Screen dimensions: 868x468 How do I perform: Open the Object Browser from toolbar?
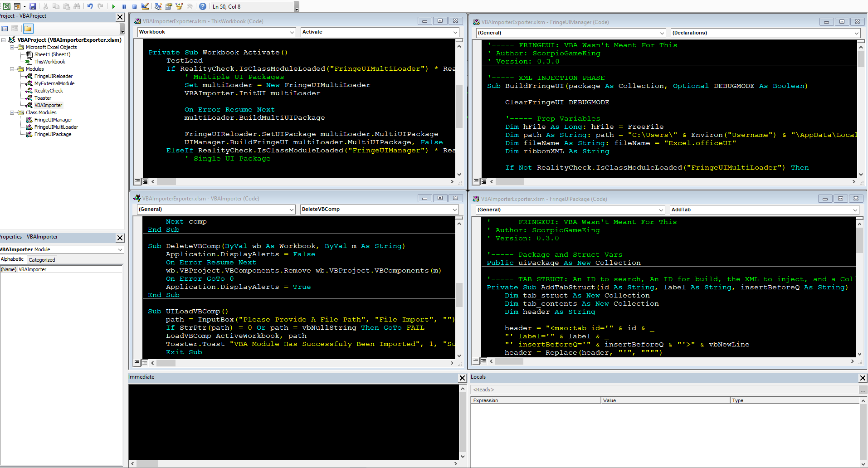coord(179,6)
